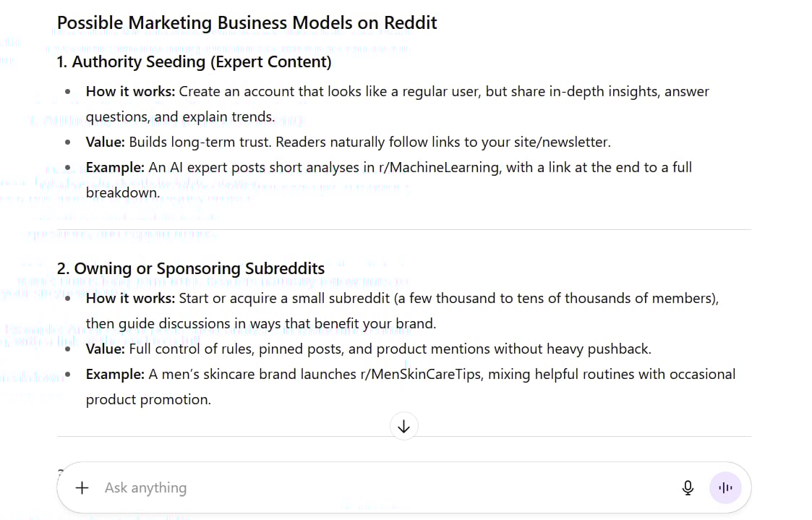Viewport: 812px width, 520px height.
Task: Click 'Example:' label about men's skincare brand
Action: coord(115,375)
